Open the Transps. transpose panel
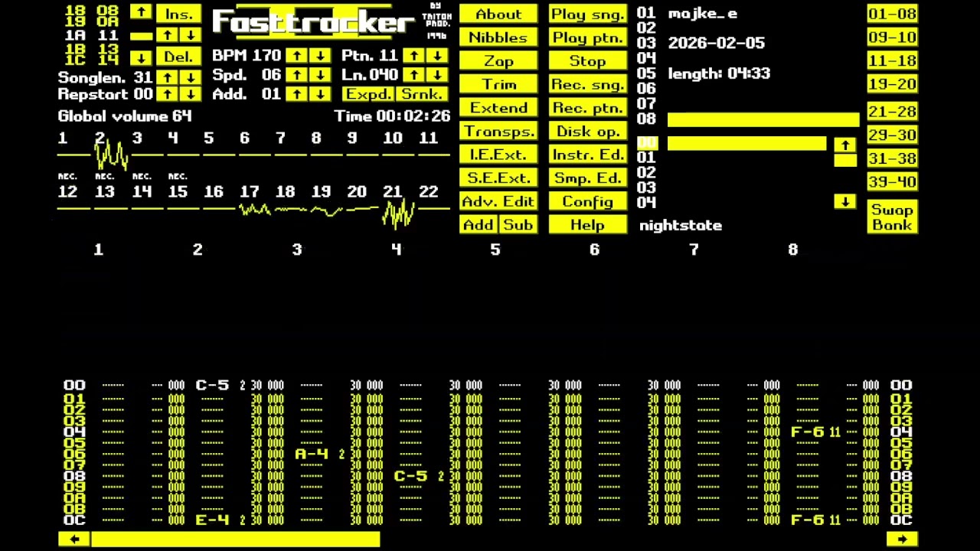This screenshot has height=551, width=980. (498, 131)
